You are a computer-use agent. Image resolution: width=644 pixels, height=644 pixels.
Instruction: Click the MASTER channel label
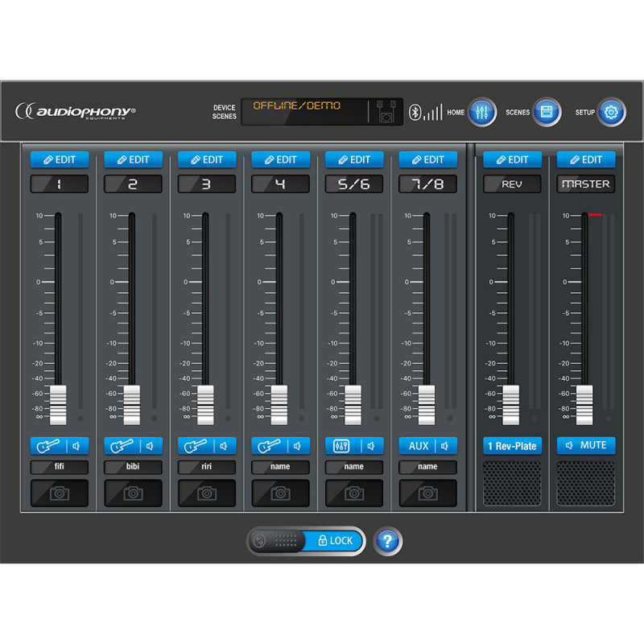586,184
